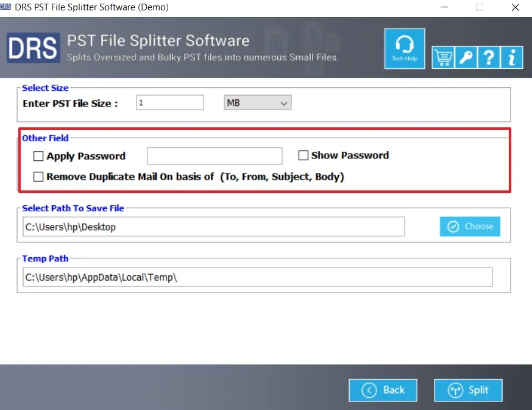Click the shopping cart purchase icon

tap(443, 57)
